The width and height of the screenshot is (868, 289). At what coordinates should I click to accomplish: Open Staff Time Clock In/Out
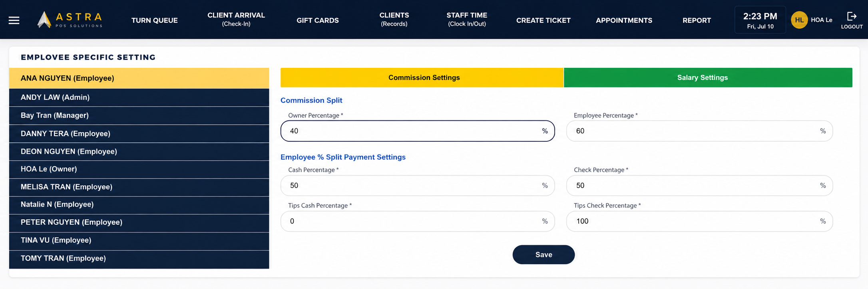467,20
